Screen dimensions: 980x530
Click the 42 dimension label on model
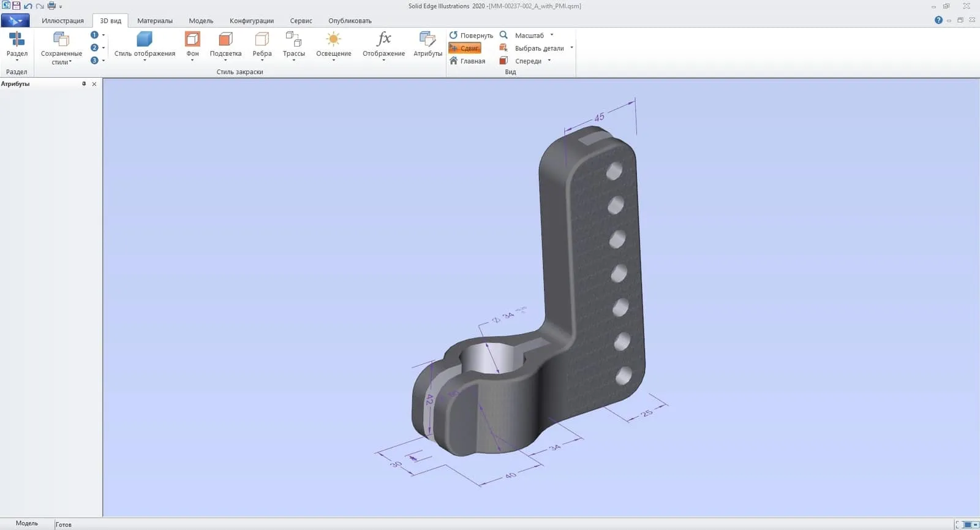[x=429, y=399]
